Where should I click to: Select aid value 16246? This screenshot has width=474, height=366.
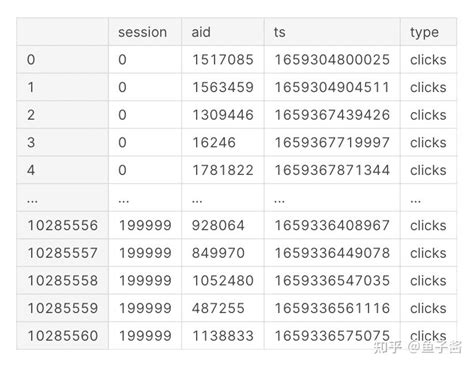[214, 143]
